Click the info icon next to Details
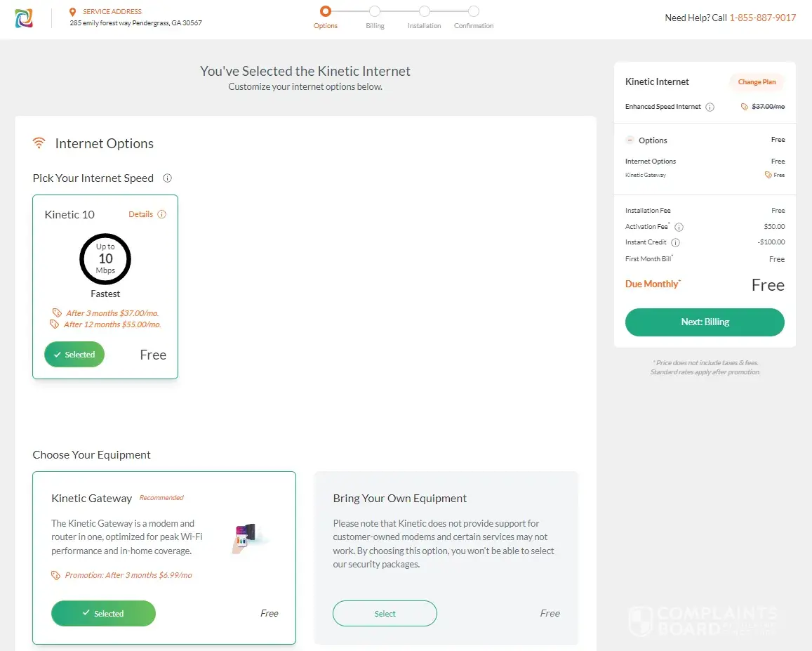 162,214
